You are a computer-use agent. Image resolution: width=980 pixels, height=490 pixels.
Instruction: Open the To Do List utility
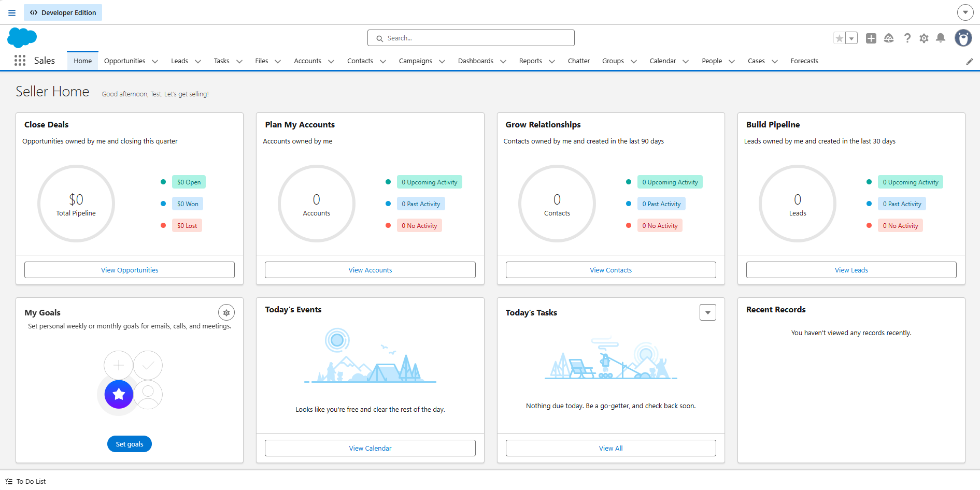click(x=26, y=481)
